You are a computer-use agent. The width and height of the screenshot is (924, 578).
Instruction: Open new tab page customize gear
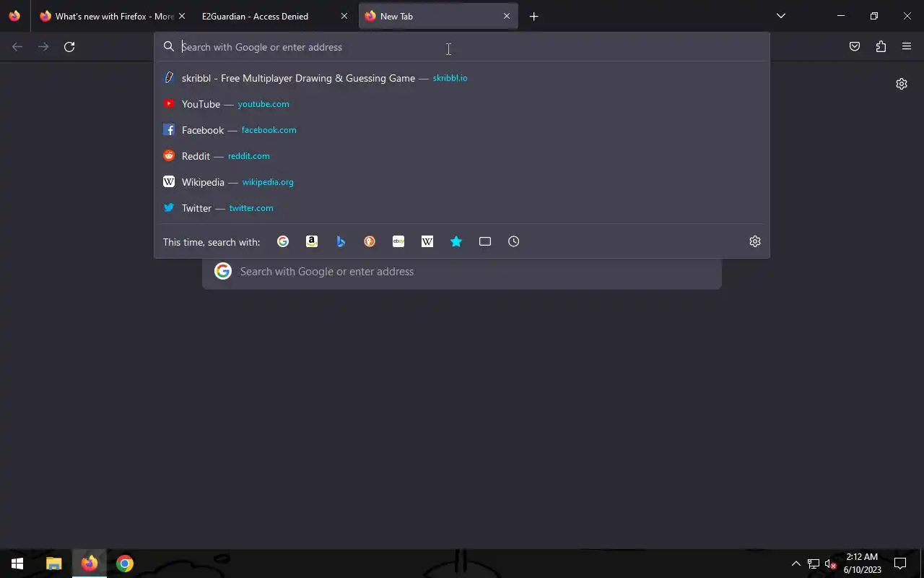[x=902, y=84]
